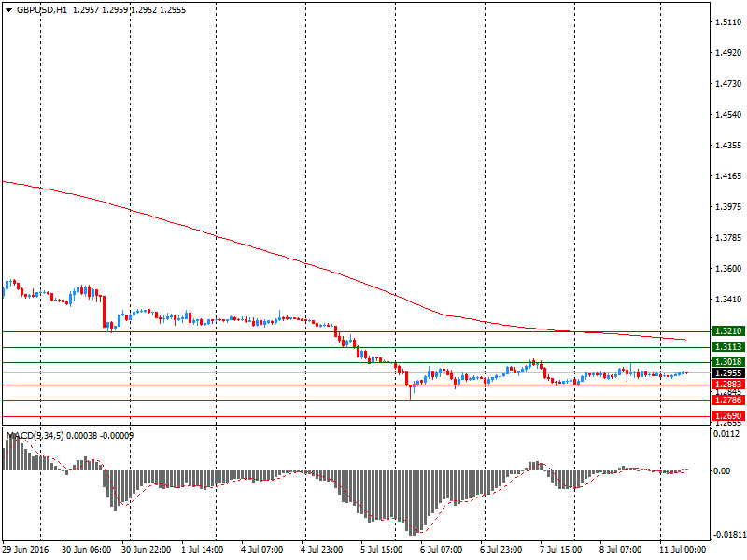The image size is (747, 560).
Task: Select the green 1.3018 level label
Action: click(728, 362)
